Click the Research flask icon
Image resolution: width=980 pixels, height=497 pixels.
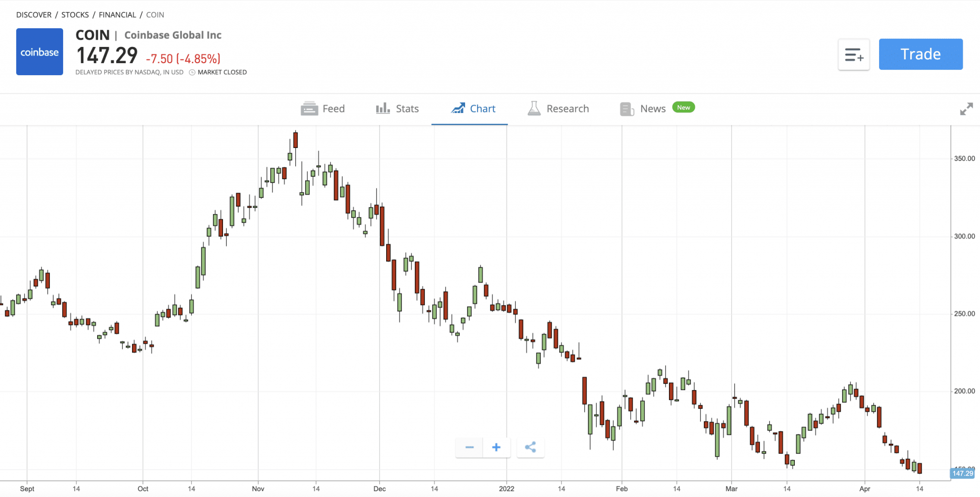pos(534,108)
